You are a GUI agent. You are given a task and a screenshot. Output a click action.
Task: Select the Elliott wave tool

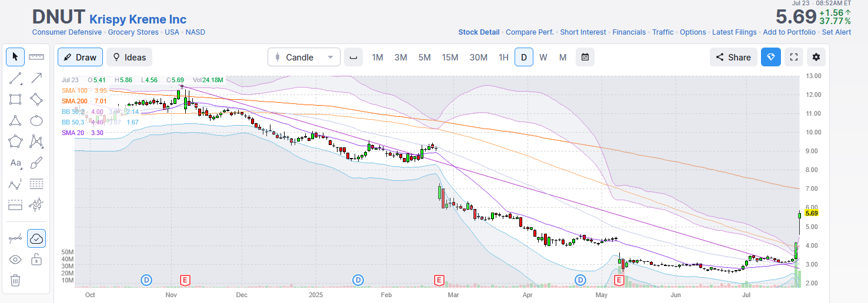[x=15, y=184]
